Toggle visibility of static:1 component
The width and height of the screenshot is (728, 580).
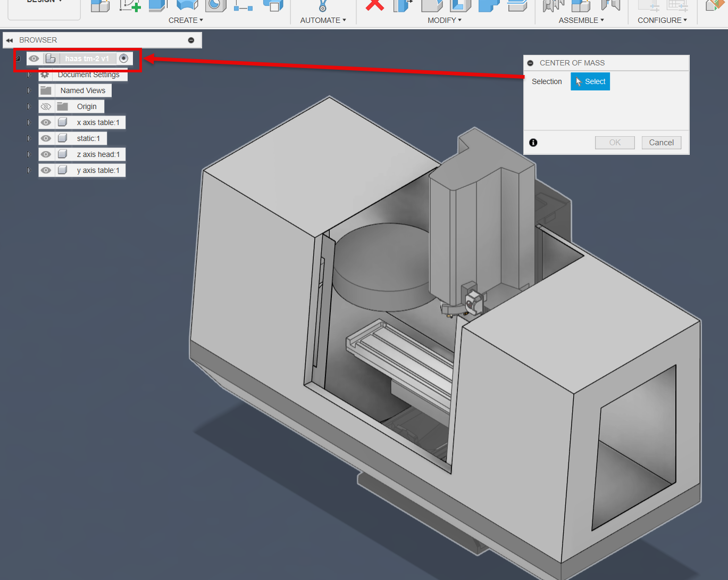46,138
